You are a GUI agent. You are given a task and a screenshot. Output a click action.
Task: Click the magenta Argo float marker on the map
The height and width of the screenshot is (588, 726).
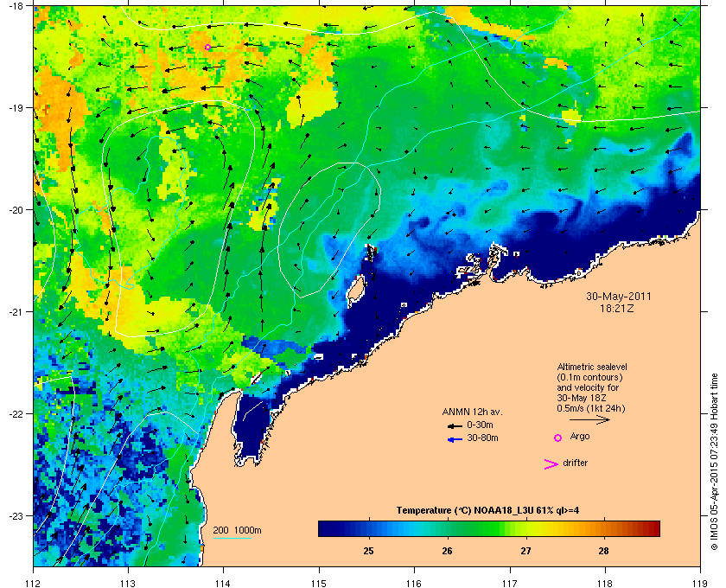[207, 47]
